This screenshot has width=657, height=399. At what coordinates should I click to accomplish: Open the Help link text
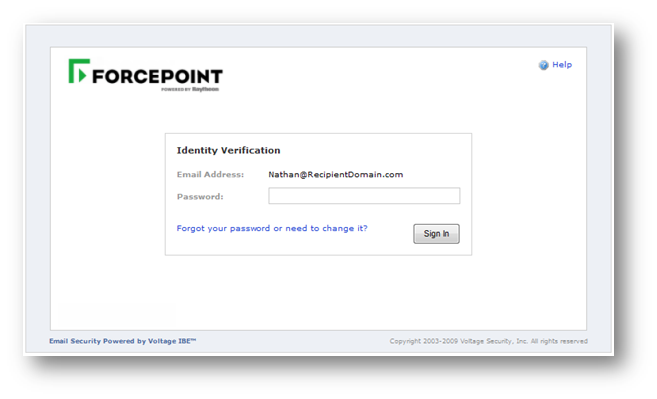coord(562,65)
